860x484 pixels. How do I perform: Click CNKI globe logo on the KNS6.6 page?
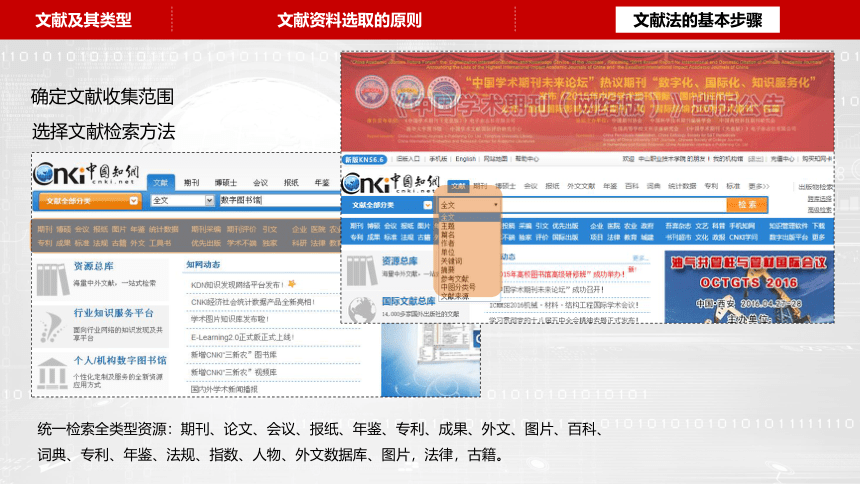(352, 184)
